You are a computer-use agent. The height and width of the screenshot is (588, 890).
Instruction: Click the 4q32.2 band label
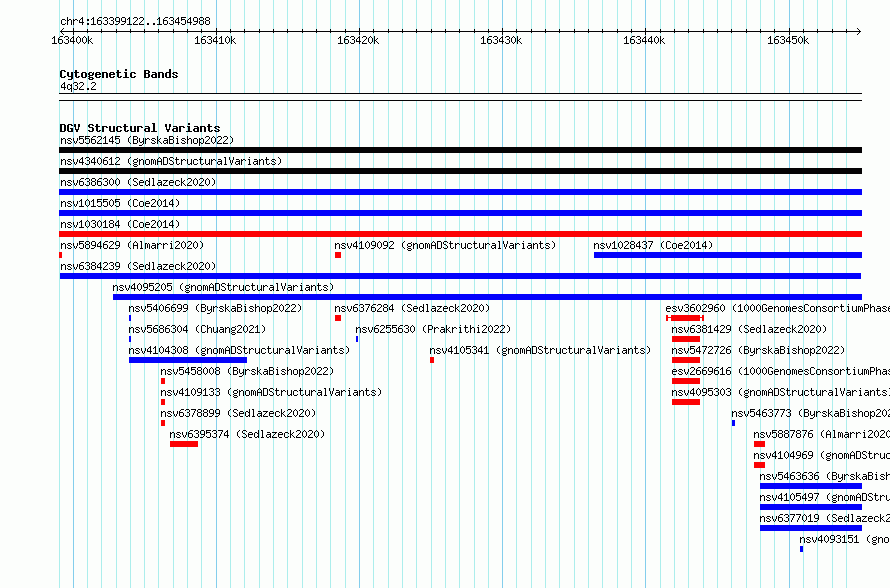[x=78, y=86]
